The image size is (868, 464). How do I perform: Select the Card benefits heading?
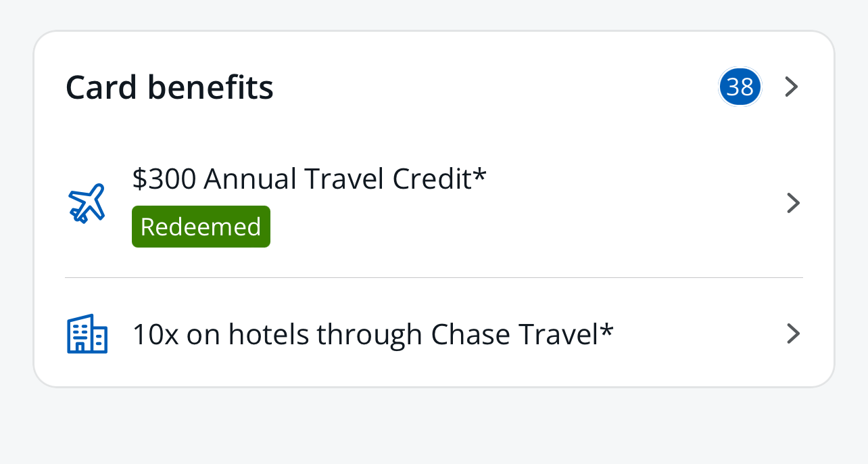click(x=170, y=87)
